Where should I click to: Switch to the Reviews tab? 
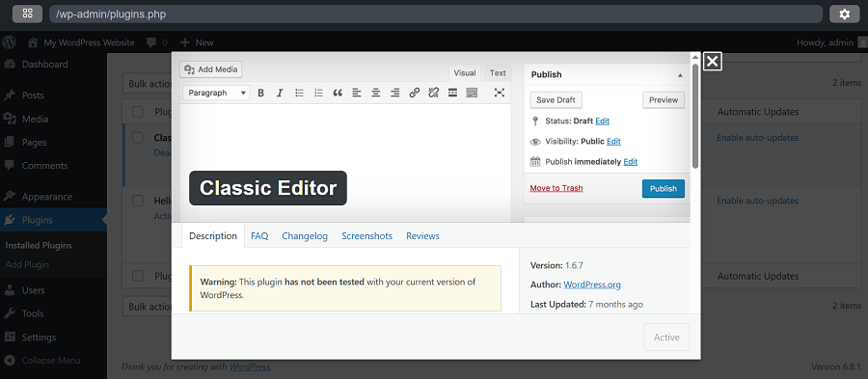423,235
